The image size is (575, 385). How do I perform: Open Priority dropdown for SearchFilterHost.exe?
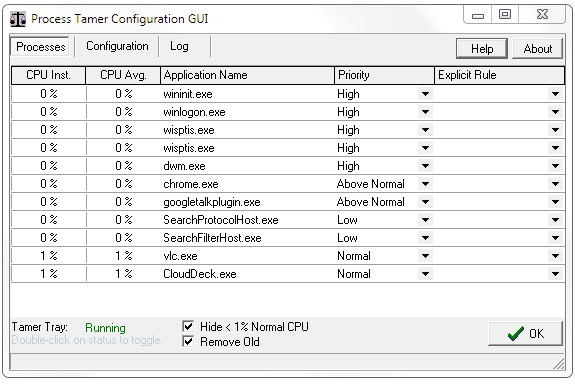(425, 238)
